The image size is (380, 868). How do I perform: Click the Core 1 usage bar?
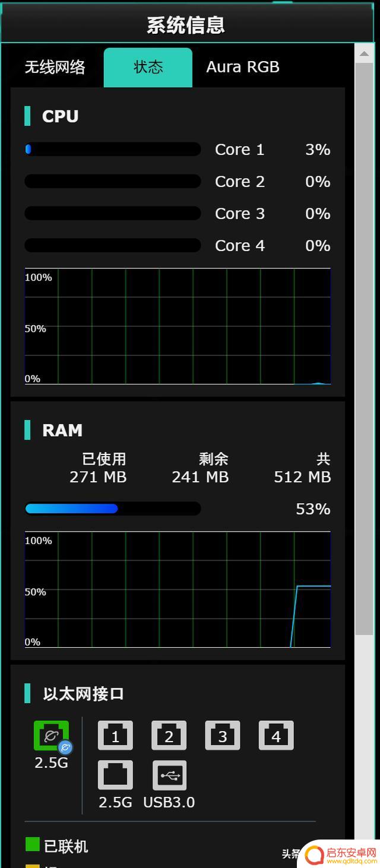(113, 150)
